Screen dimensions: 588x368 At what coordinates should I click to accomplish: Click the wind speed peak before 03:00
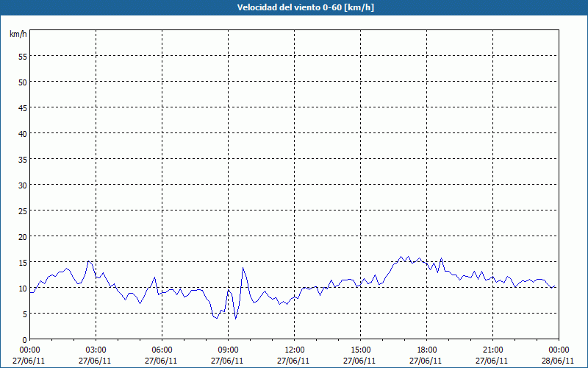click(88, 261)
